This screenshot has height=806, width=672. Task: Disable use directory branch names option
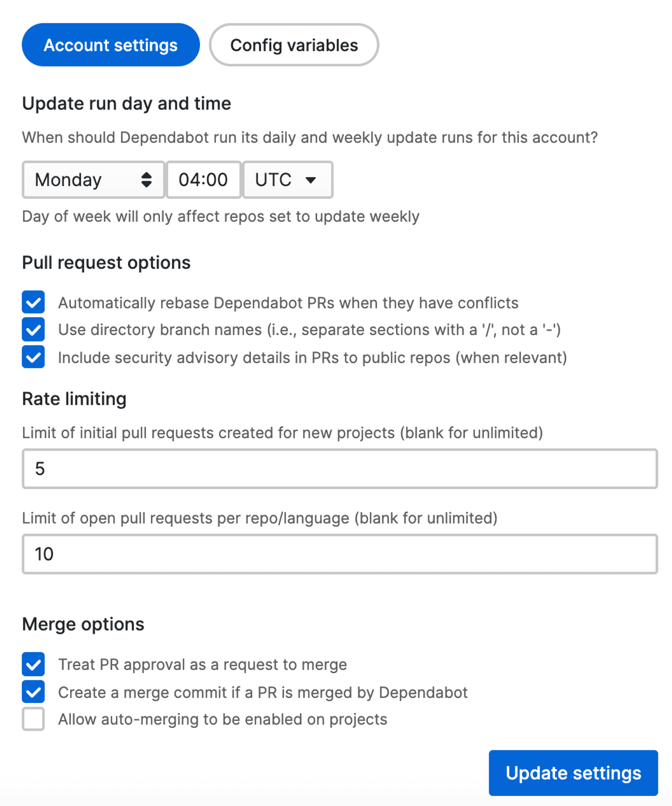[x=33, y=330]
